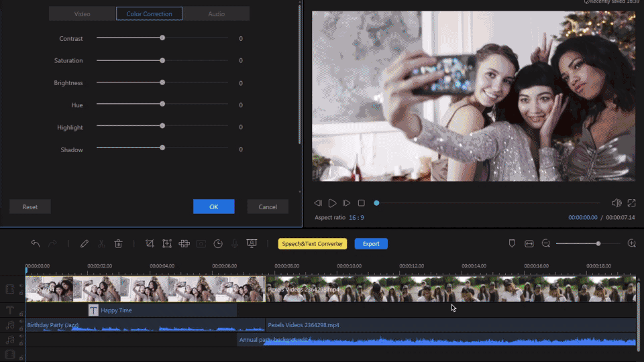Image resolution: width=644 pixels, height=362 pixels.
Task: Click the Edit pencil icon
Action: coord(85,244)
